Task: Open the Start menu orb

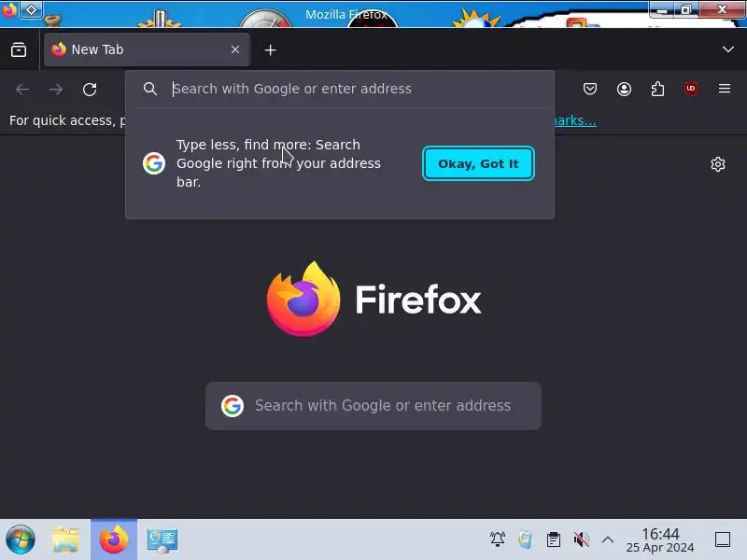Action: pos(20,540)
